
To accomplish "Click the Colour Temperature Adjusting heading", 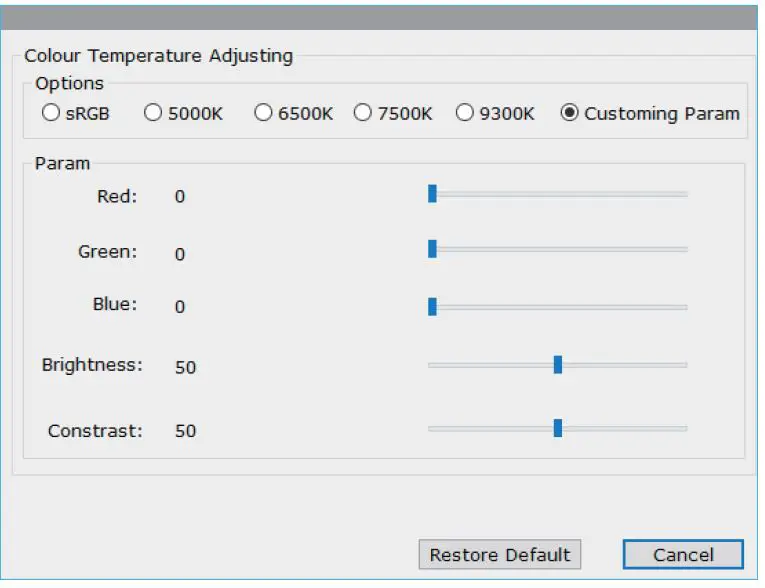I will pyautogui.click(x=158, y=56).
